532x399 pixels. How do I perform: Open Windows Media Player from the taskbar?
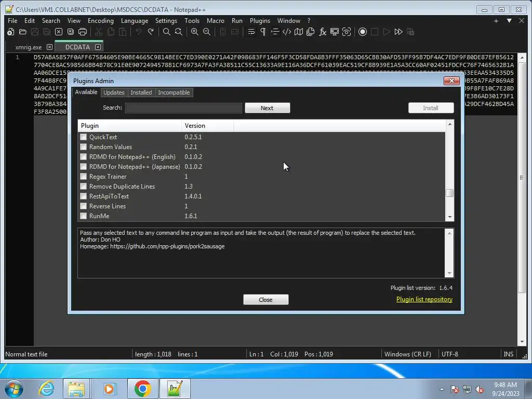point(109,389)
